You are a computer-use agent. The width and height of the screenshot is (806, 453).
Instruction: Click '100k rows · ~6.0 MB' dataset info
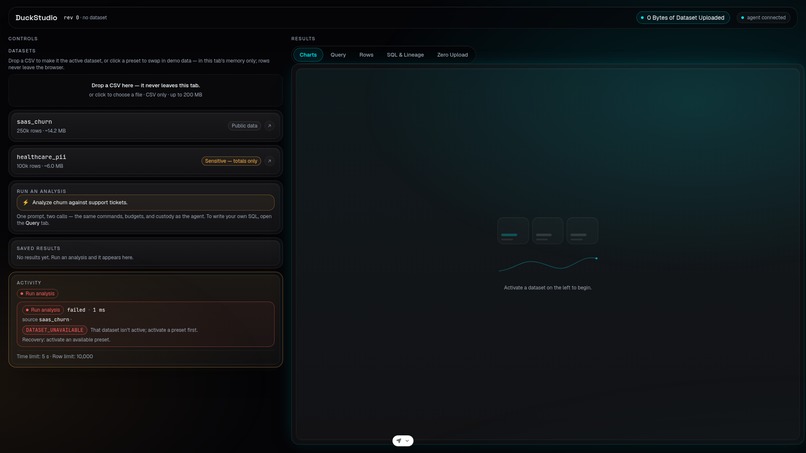tap(40, 166)
